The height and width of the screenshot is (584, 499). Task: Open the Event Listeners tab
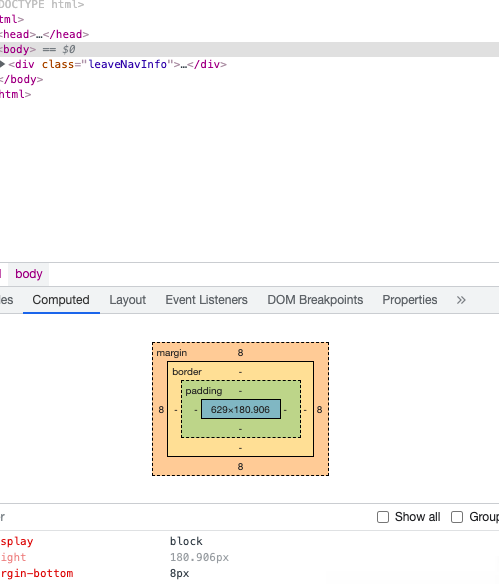pos(206,300)
